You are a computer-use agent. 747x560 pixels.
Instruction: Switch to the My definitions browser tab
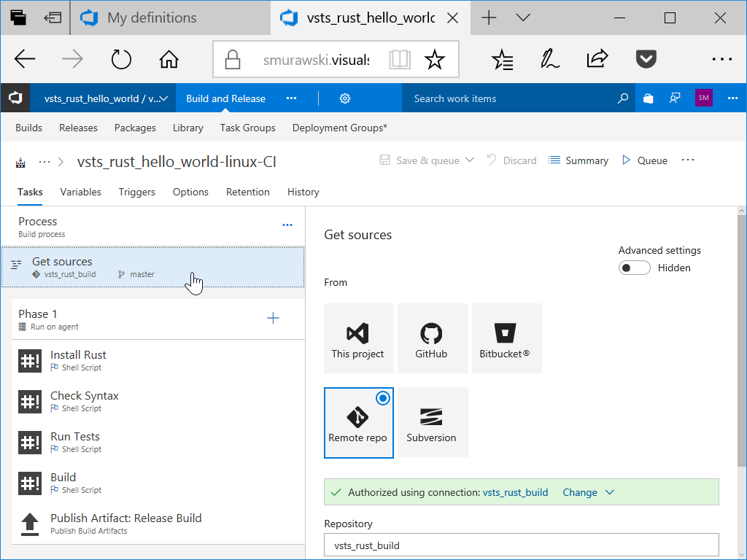[x=171, y=18]
